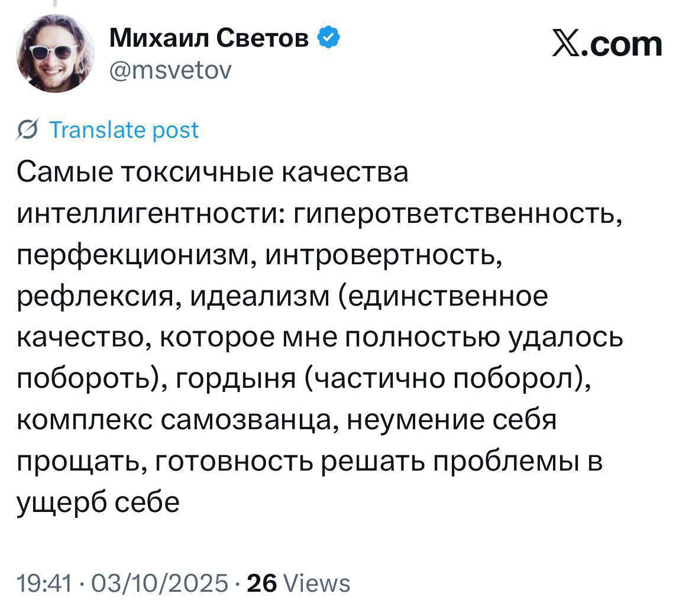
Task: Click the 03/10/2025 post date
Action: 160,583
